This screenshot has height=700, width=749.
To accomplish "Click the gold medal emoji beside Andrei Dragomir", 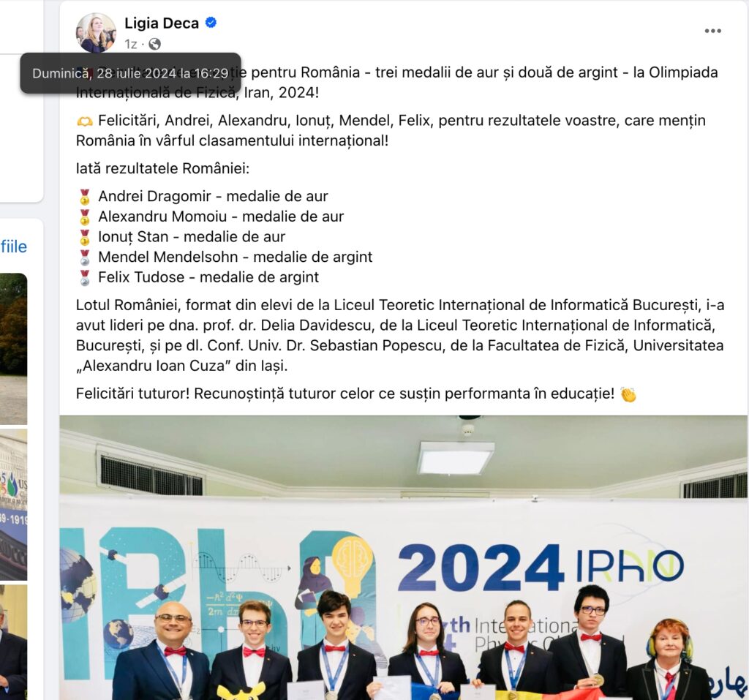I will pyautogui.click(x=85, y=196).
